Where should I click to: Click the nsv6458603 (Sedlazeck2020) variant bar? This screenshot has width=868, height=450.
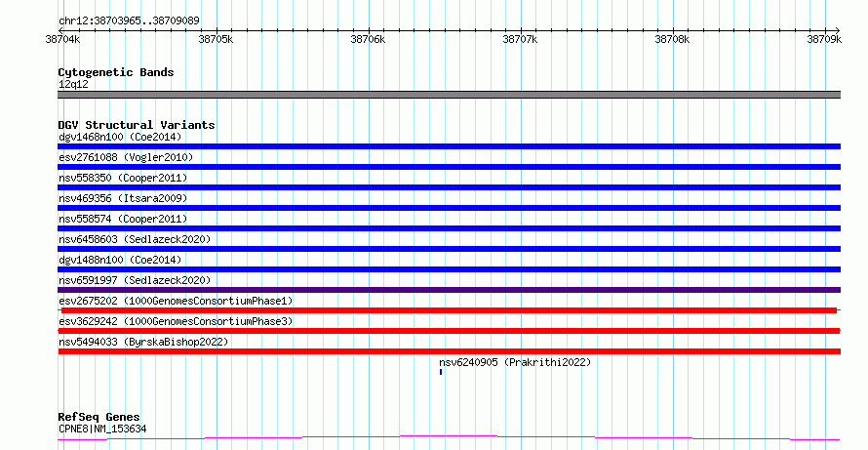coord(449,249)
